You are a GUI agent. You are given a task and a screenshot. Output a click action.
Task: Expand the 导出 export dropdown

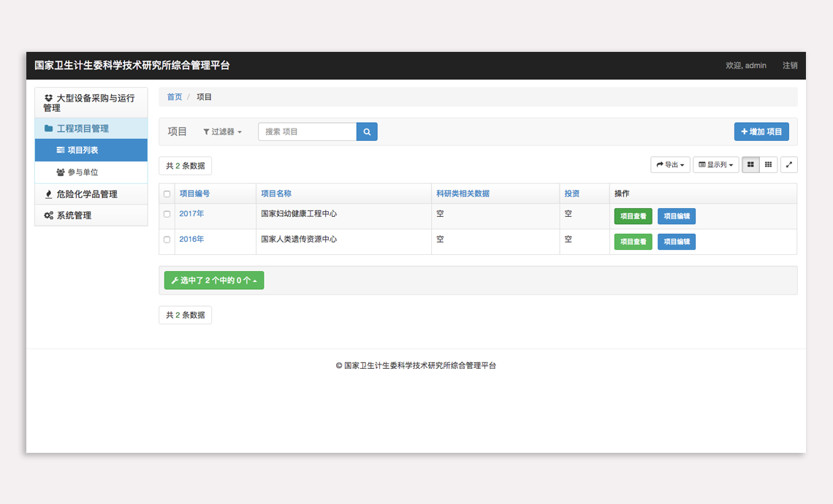point(670,165)
